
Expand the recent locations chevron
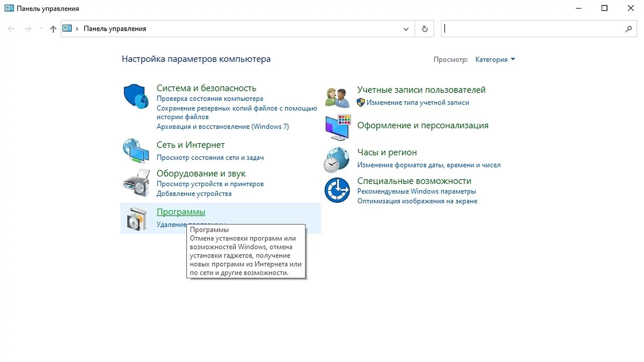tap(41, 29)
